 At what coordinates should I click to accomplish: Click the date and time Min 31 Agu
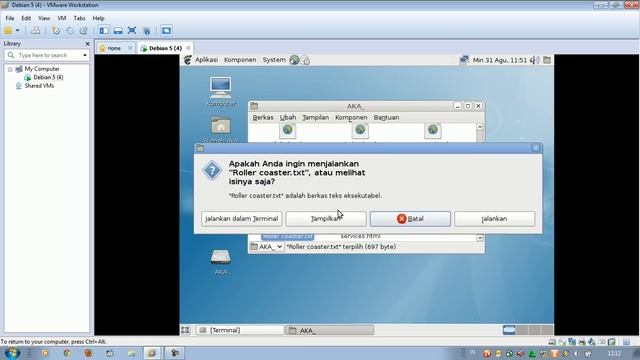point(500,60)
